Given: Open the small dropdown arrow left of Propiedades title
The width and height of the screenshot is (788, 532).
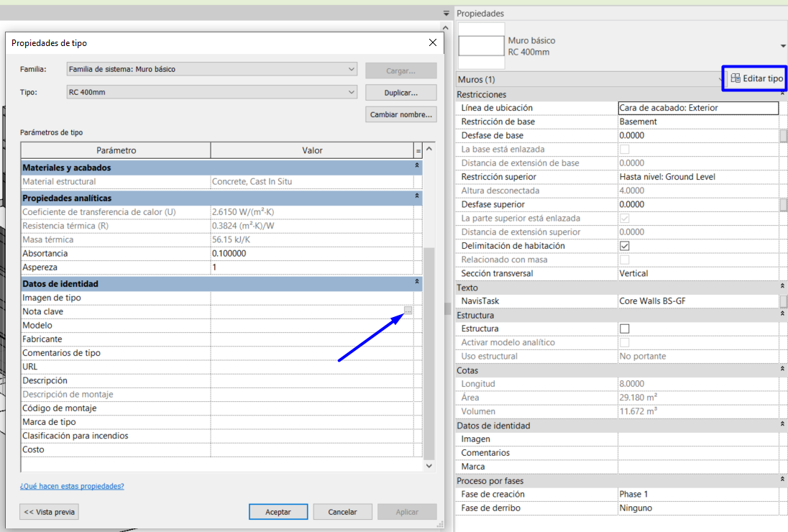Looking at the screenshot, I should click(x=446, y=13).
